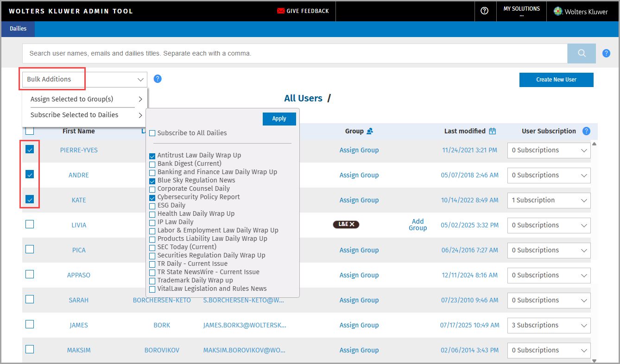This screenshot has width=620, height=364.
Task: Click Create New User button
Action: pos(556,80)
